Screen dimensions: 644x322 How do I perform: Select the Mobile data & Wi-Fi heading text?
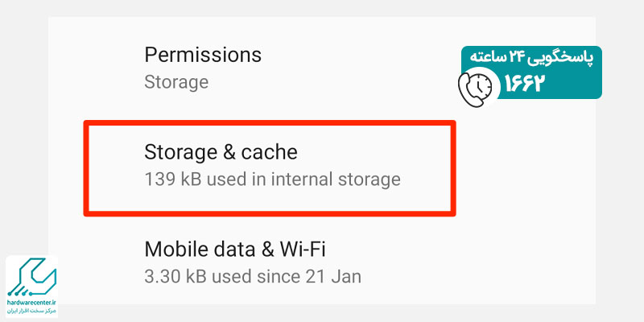(x=235, y=249)
